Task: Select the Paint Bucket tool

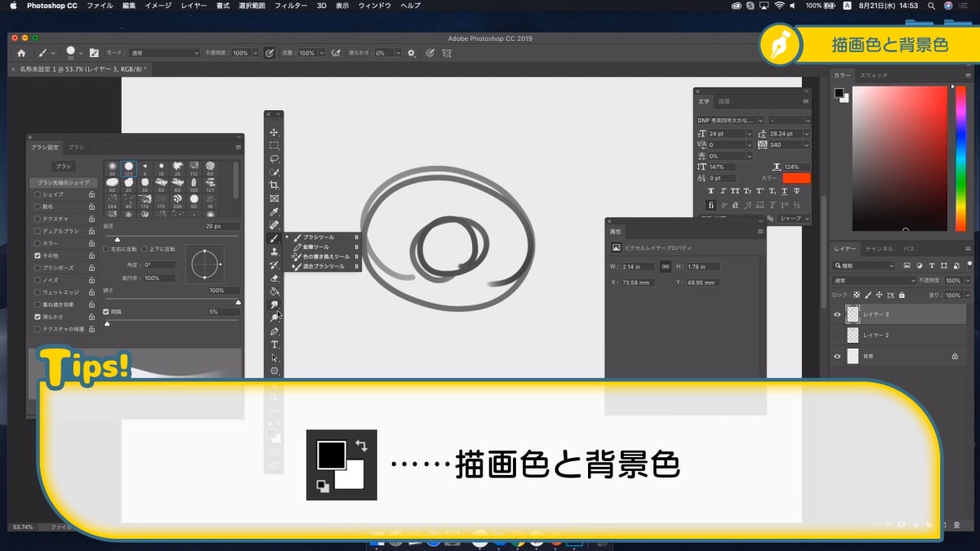Action: tap(274, 291)
